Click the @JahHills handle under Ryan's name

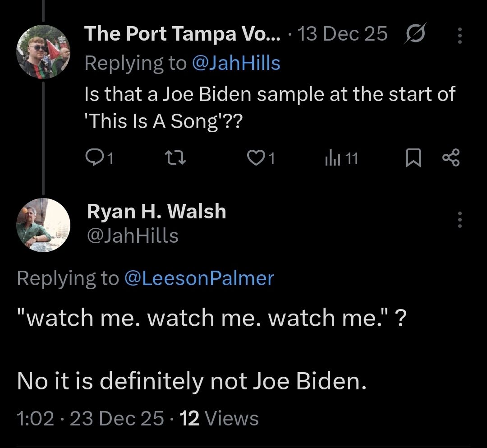tap(132, 236)
